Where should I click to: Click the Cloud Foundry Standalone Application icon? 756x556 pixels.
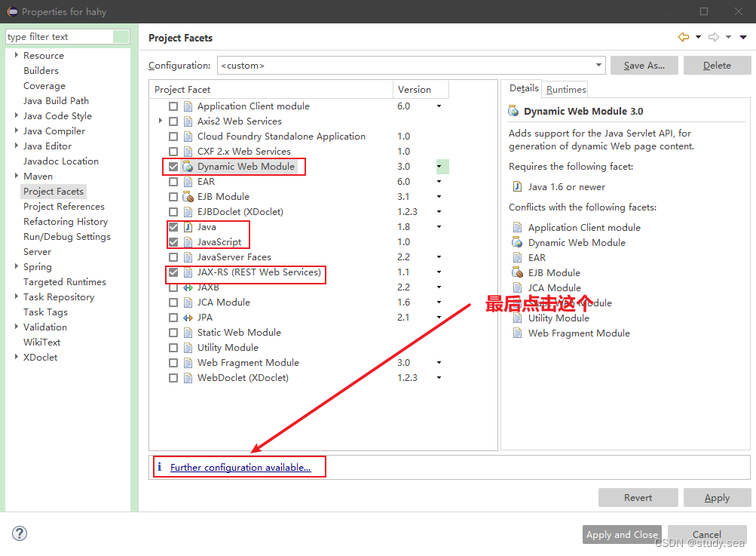pos(188,137)
